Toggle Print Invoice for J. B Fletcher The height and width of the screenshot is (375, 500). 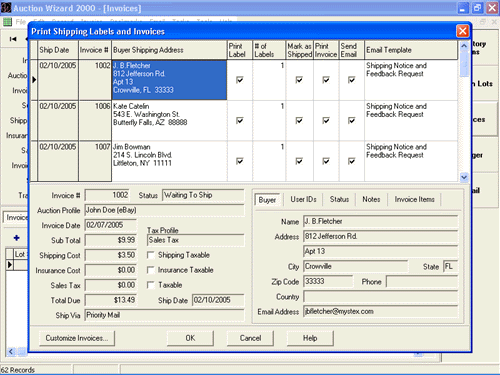tap(326, 80)
